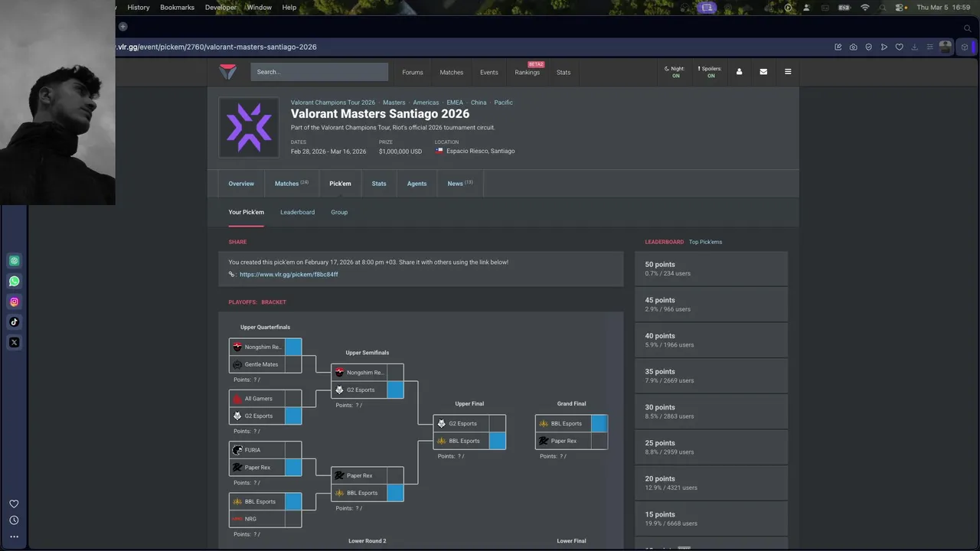This screenshot has height=551, width=980.
Task: Click the send/flow arrow icon in address bar
Action: pyautogui.click(x=884, y=47)
